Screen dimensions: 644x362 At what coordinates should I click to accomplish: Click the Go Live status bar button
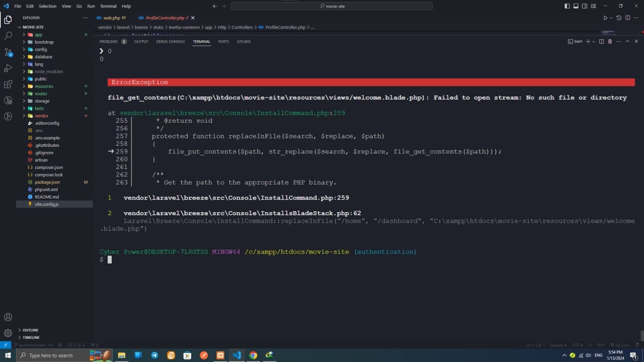[x=619, y=345]
